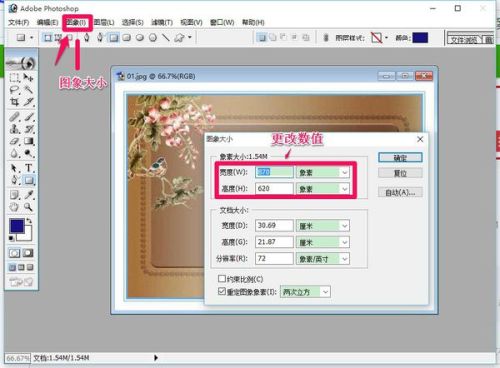Select the Eyedropper tool

pos(29,195)
